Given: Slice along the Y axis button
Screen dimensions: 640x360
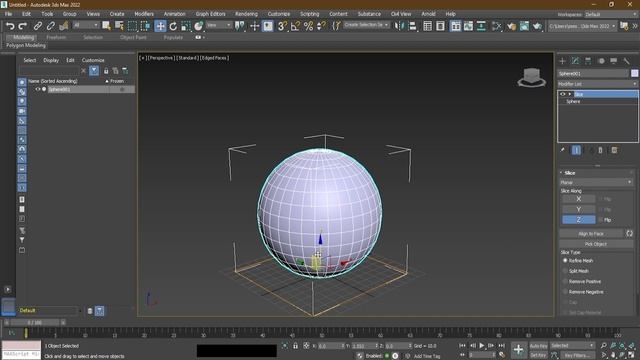Looking at the screenshot, I should (578, 209).
